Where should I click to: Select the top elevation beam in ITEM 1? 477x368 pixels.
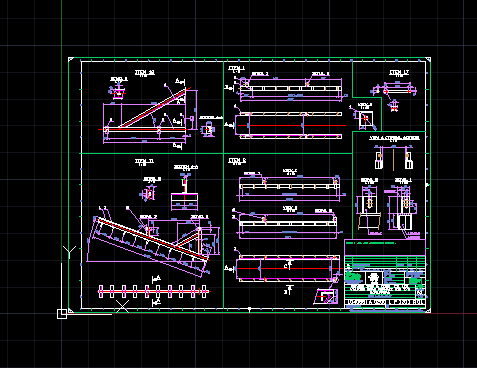click(x=291, y=88)
